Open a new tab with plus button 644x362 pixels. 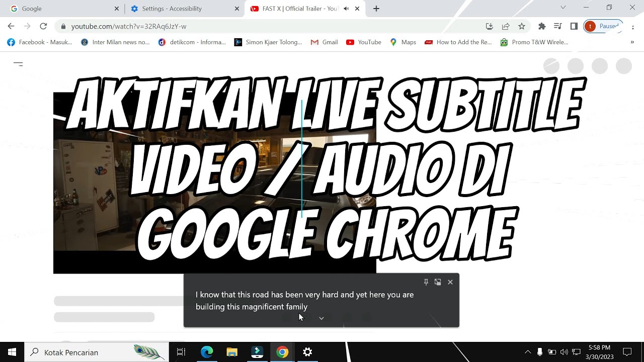[376, 9]
